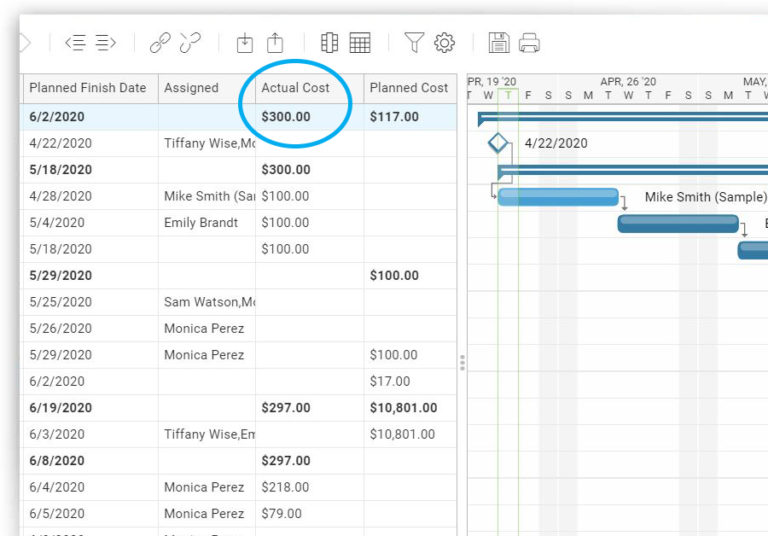Click the print icon
The width and height of the screenshot is (768, 536).
click(530, 43)
